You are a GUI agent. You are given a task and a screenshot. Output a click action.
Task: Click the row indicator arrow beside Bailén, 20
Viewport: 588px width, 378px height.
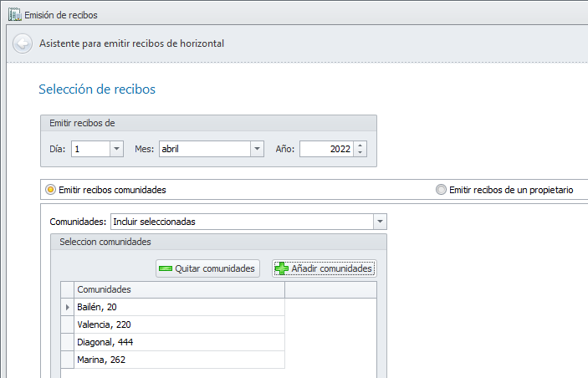(68, 307)
